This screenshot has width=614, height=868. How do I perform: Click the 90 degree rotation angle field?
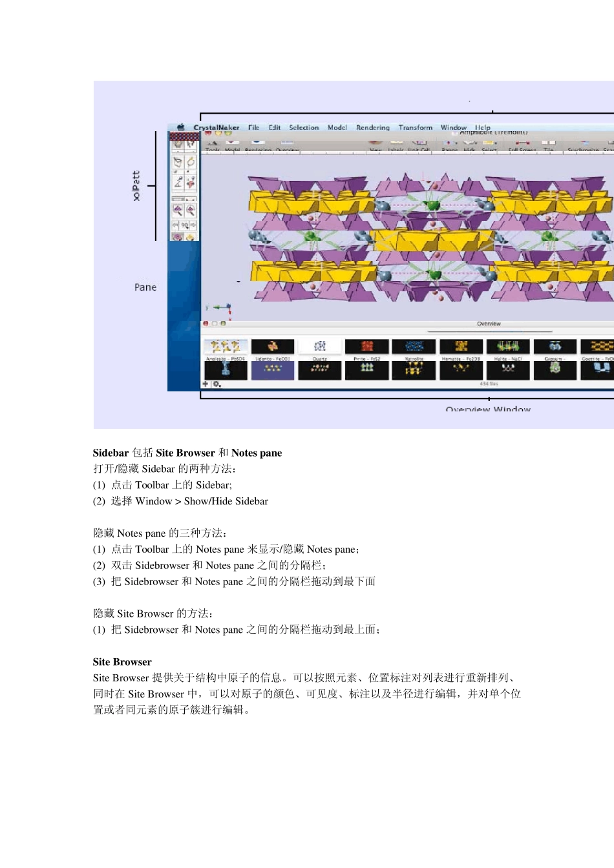tap(184, 225)
